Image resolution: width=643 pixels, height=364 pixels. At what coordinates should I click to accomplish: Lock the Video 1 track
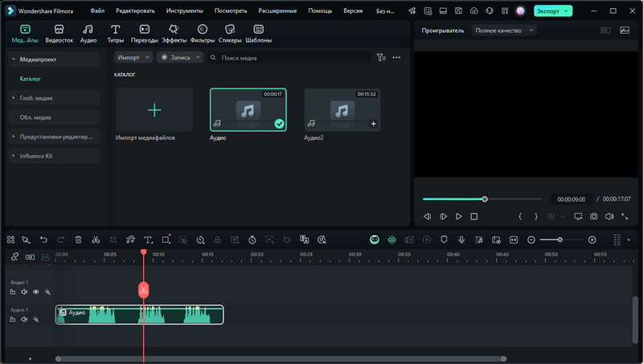(x=13, y=292)
